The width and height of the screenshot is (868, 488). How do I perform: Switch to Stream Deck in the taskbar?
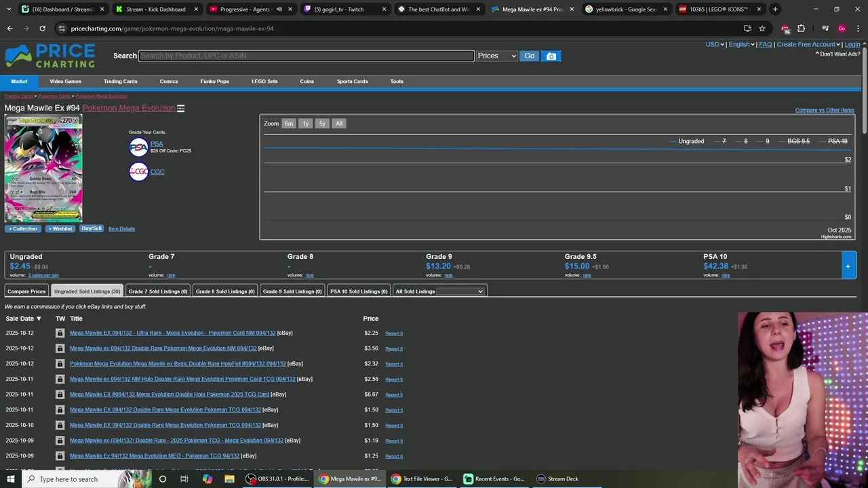click(557, 479)
